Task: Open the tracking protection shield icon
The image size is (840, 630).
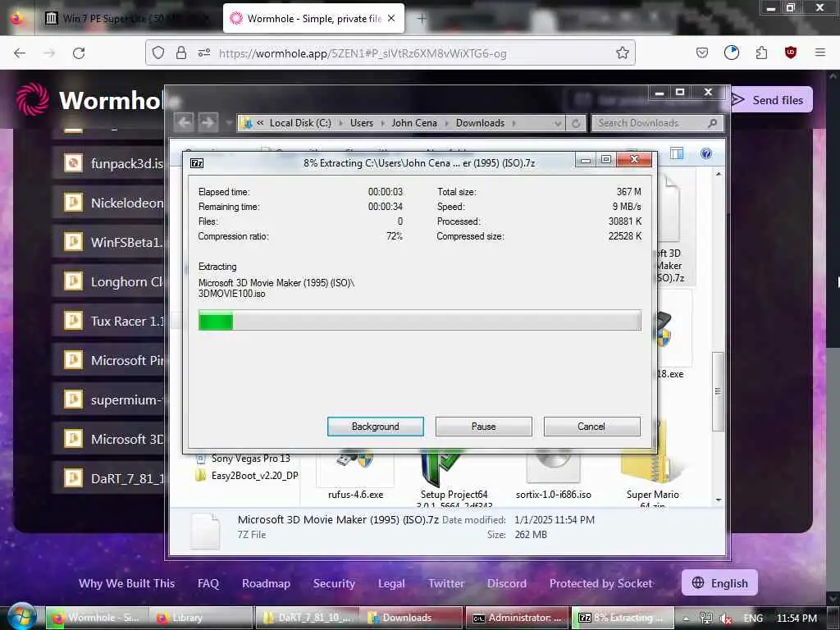Action: [x=158, y=52]
